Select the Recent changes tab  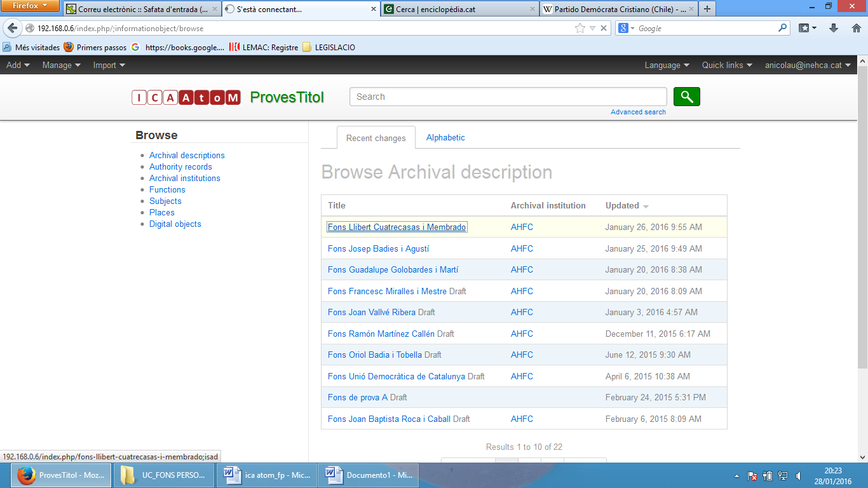[x=376, y=138]
